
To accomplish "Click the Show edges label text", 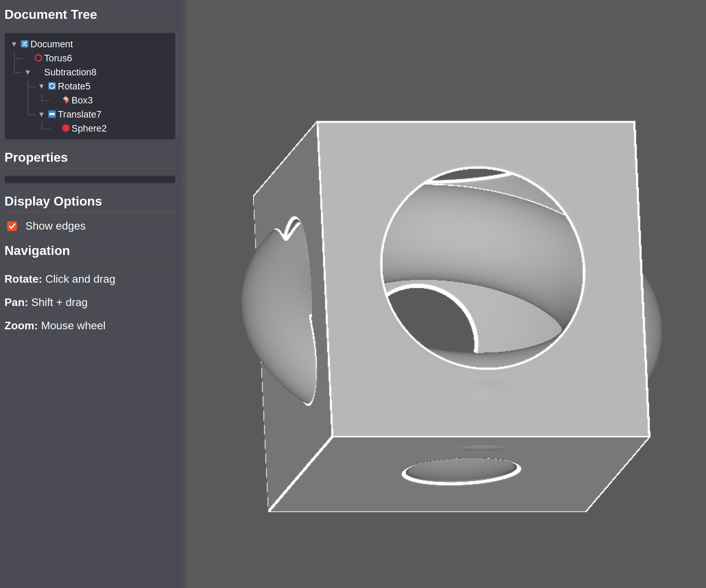I will point(55,226).
